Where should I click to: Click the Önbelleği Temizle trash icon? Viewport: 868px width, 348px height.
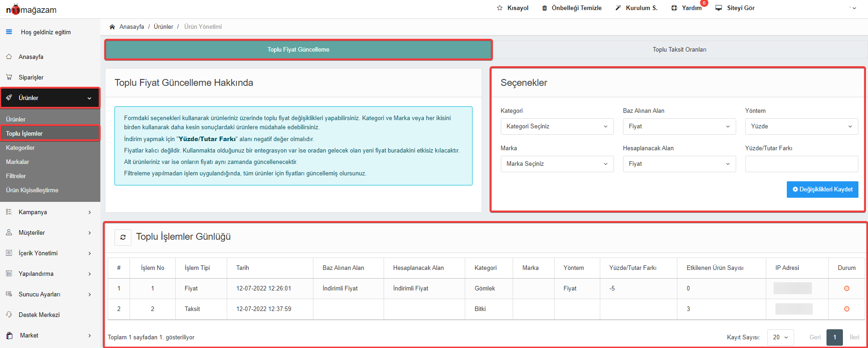pyautogui.click(x=544, y=8)
